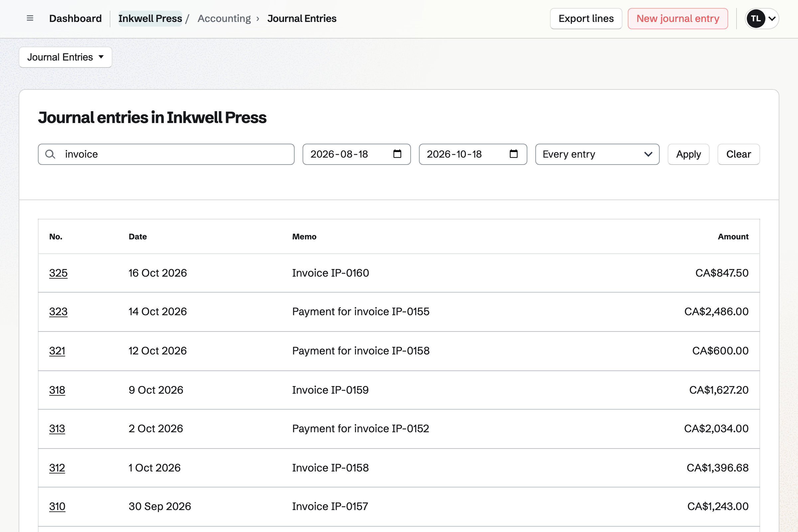The width and height of the screenshot is (798, 532).
Task: Click the end date field 2026-10-18
Action: coord(473,154)
